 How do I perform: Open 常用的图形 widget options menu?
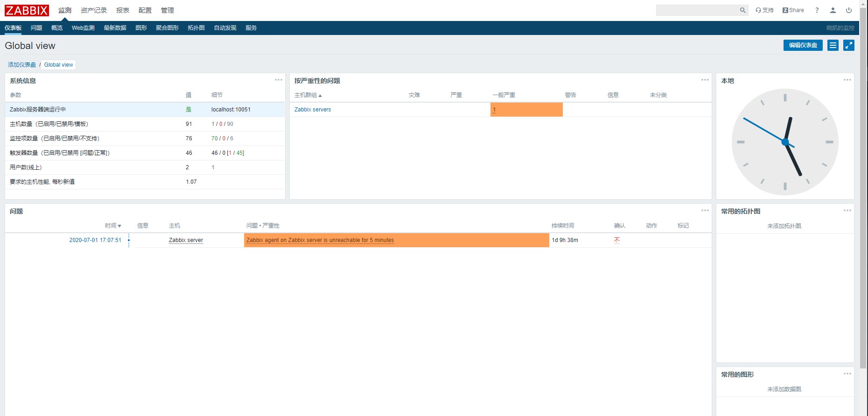tap(847, 374)
